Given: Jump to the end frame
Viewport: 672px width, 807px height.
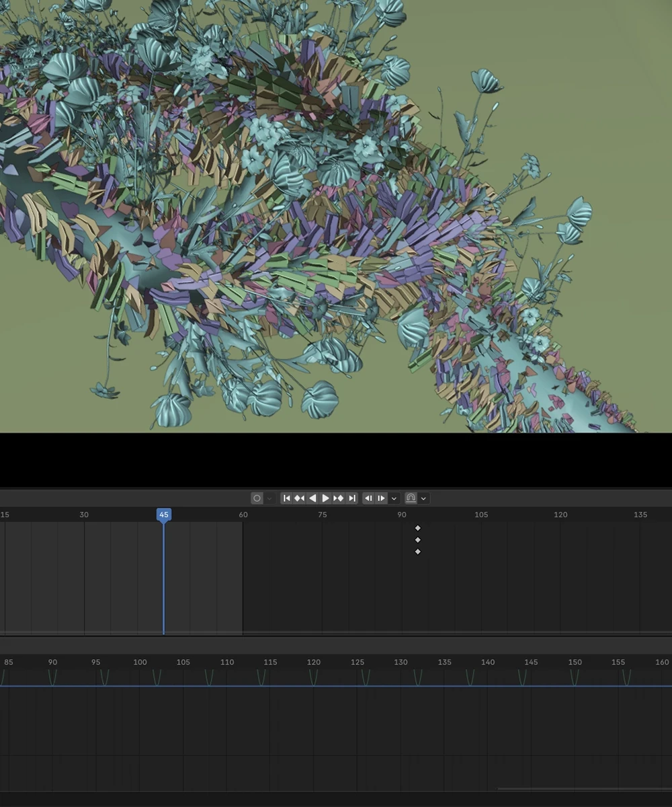Looking at the screenshot, I should [x=351, y=498].
